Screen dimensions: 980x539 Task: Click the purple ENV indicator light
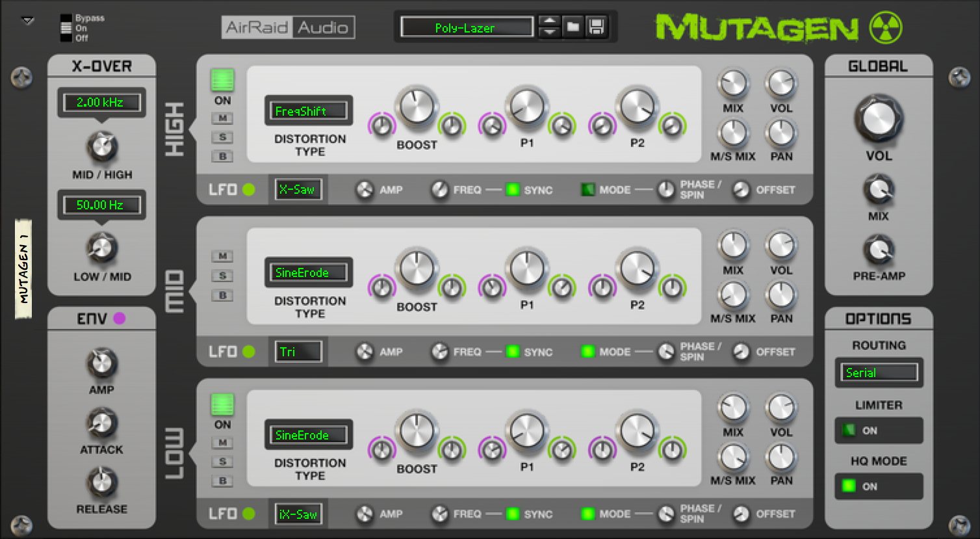click(x=120, y=319)
